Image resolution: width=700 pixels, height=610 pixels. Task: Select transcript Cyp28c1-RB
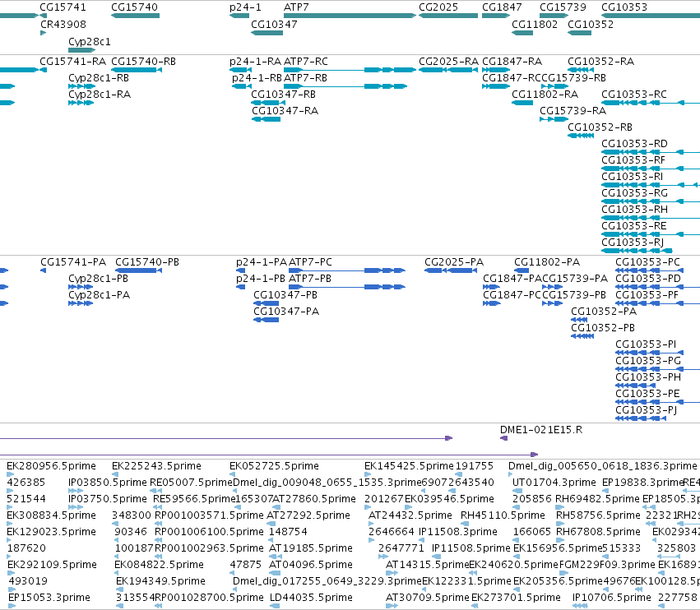(81, 86)
